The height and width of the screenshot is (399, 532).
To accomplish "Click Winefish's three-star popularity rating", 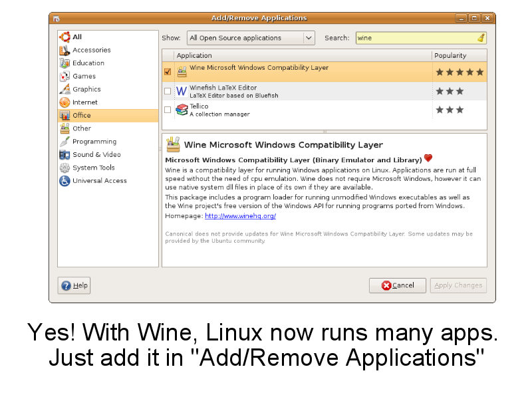I will pyautogui.click(x=450, y=91).
